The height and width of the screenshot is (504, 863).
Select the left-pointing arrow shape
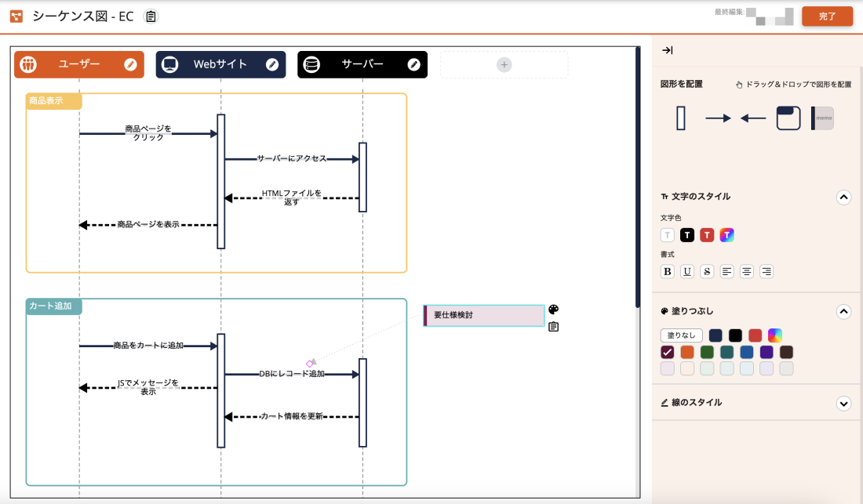click(753, 118)
